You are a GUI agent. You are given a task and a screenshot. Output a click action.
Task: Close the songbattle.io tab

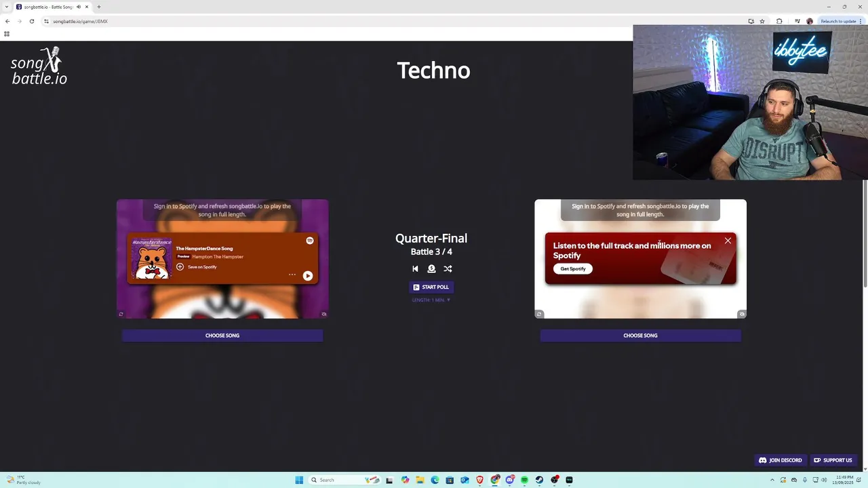point(87,7)
